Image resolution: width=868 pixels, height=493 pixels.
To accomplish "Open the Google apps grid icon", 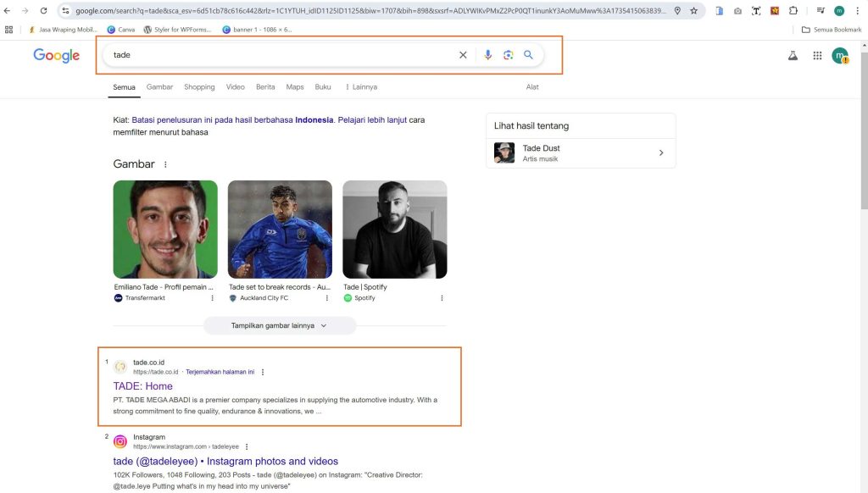I will (817, 56).
